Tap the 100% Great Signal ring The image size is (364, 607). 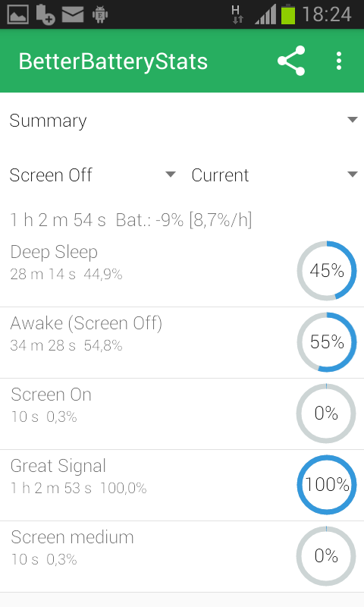pos(327,485)
